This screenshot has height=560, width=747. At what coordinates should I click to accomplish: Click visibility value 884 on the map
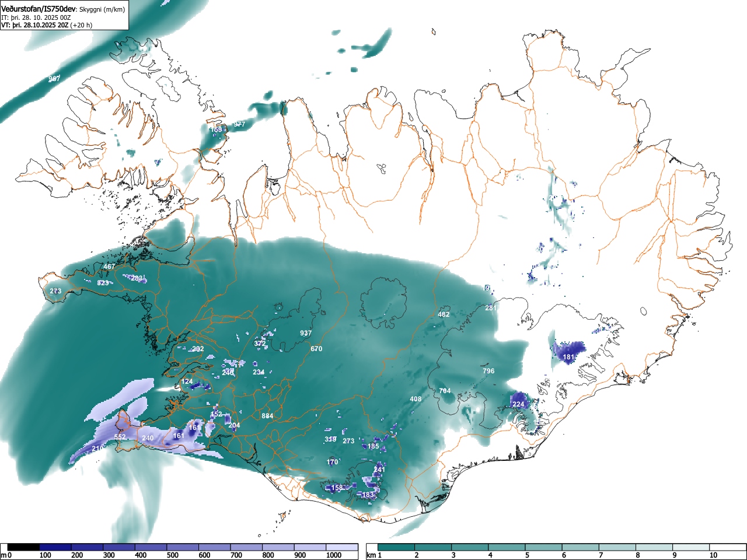pos(267,416)
